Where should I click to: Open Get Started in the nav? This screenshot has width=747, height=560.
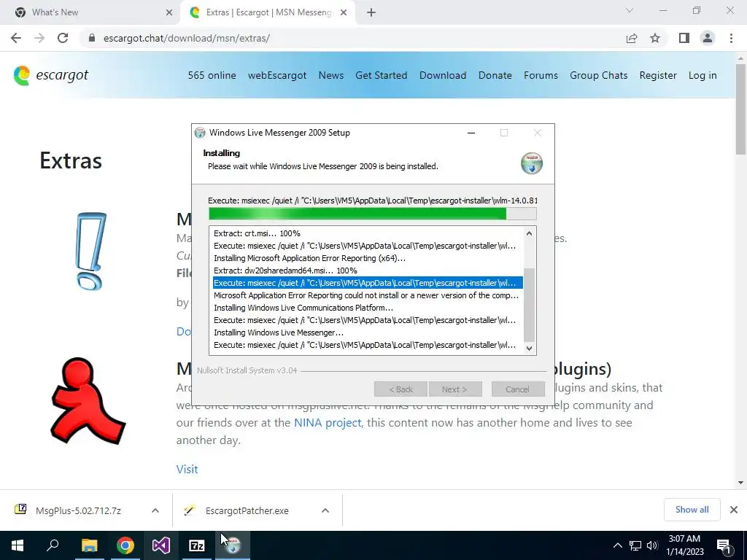coord(381,75)
